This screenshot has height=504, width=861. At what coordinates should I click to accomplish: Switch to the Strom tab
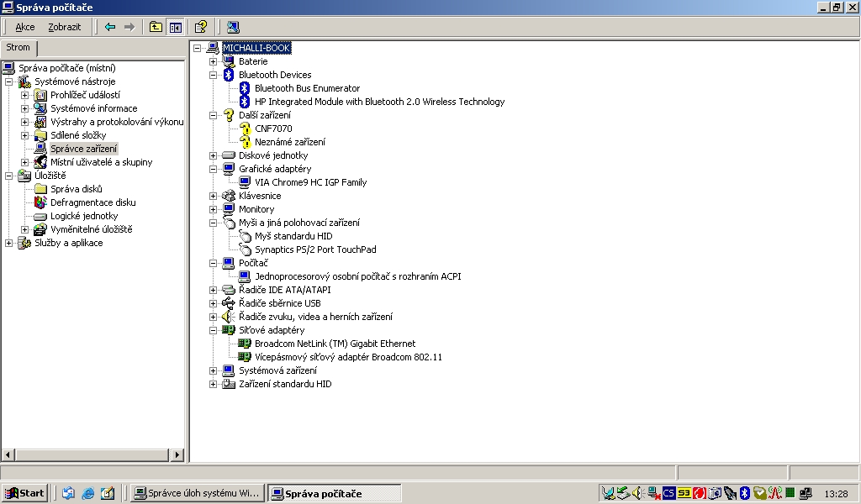click(18, 48)
